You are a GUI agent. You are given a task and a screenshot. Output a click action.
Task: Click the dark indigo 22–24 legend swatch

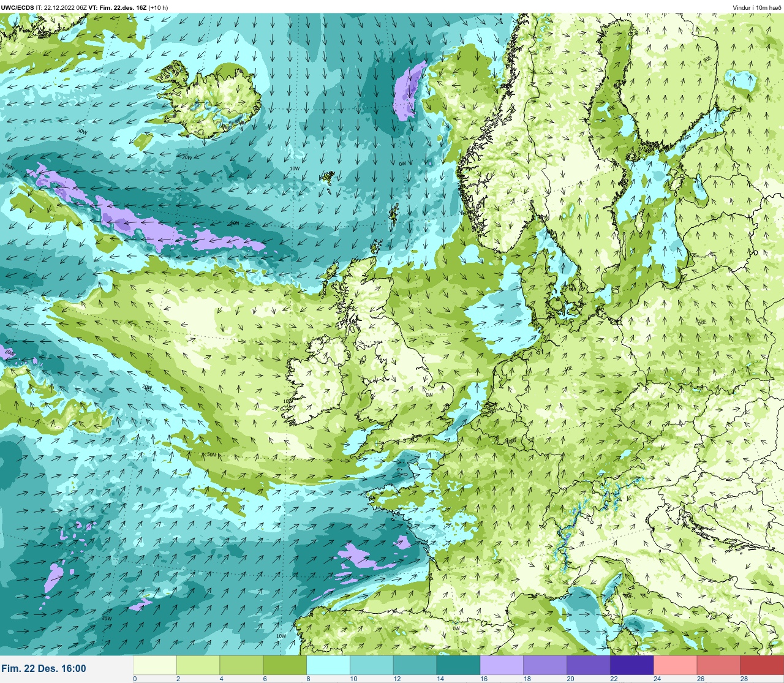(x=632, y=665)
